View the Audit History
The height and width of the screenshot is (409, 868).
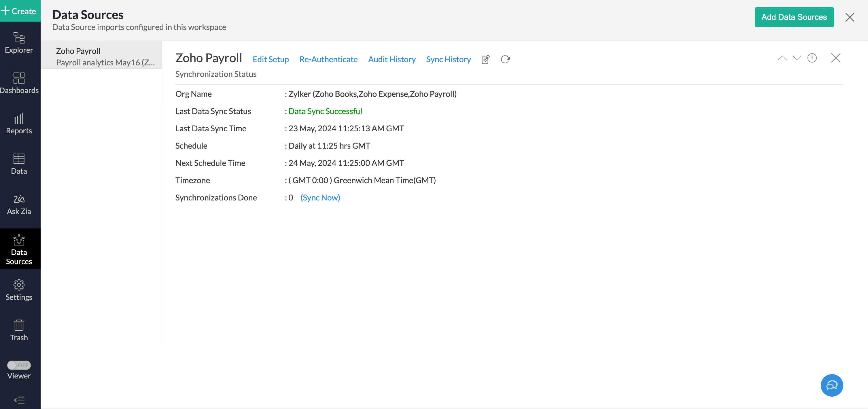392,59
